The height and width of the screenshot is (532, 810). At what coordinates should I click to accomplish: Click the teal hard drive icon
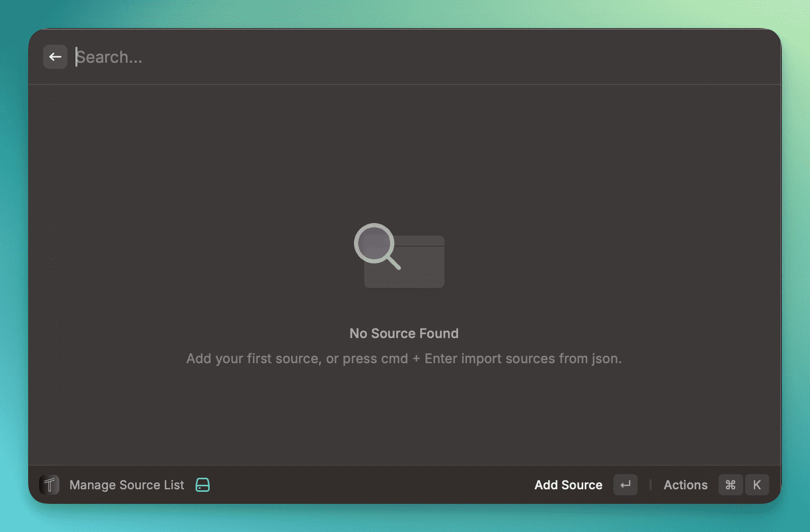click(x=203, y=485)
